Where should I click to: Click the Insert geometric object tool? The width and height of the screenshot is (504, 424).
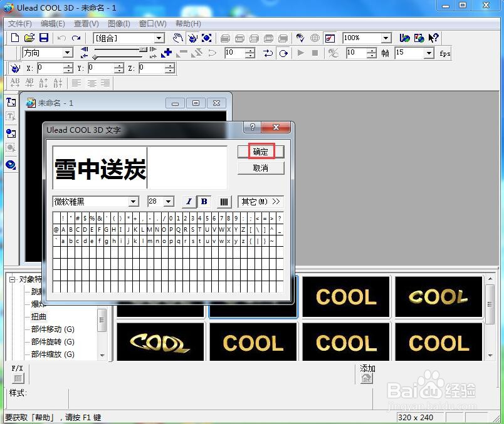11,165
